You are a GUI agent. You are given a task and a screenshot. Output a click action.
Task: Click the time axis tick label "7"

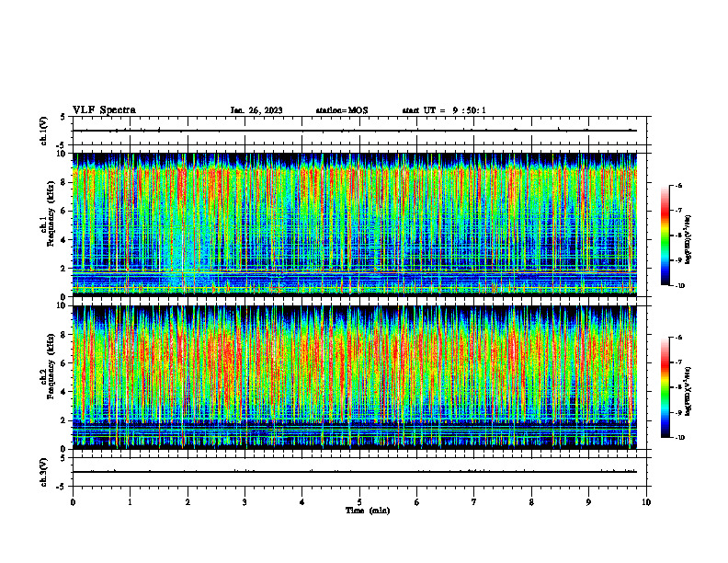[474, 502]
